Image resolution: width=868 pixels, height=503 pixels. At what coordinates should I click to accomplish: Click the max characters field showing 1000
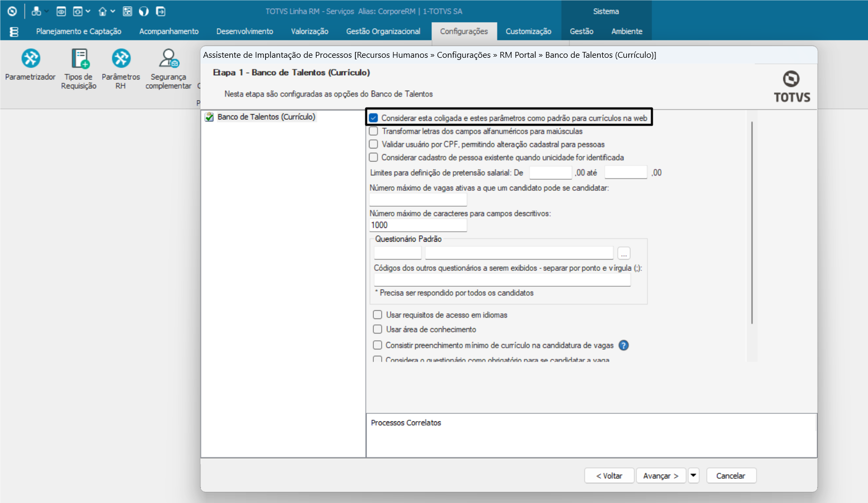[418, 225]
